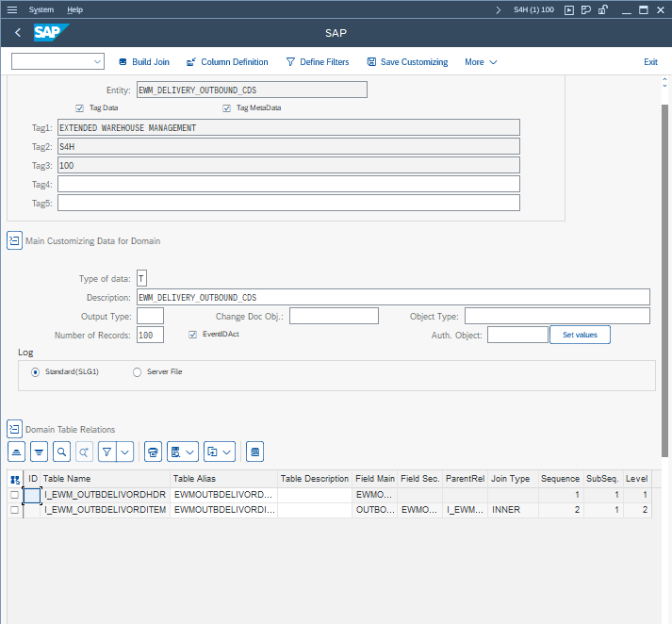Click the Set Filter funnel icon

[x=107, y=452]
